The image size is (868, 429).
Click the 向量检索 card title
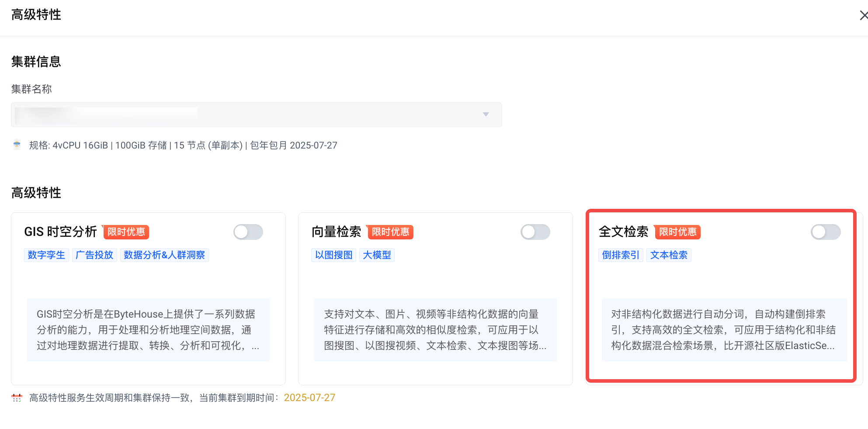336,232
